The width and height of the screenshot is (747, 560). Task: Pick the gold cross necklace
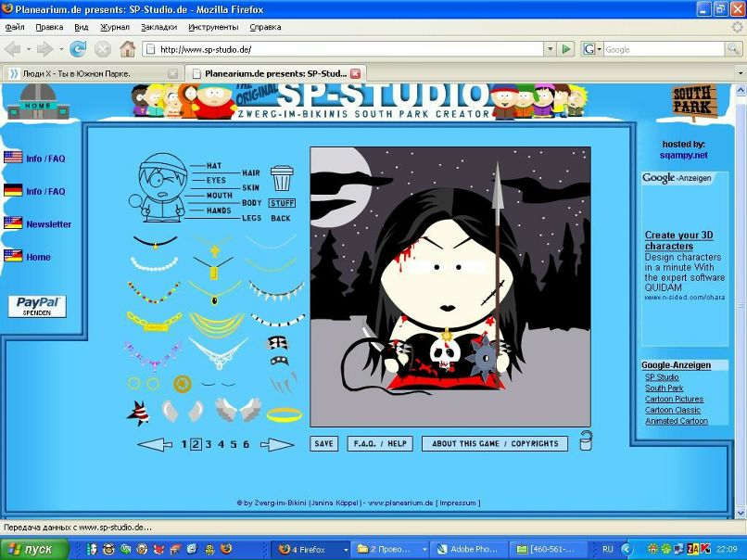coord(214,250)
